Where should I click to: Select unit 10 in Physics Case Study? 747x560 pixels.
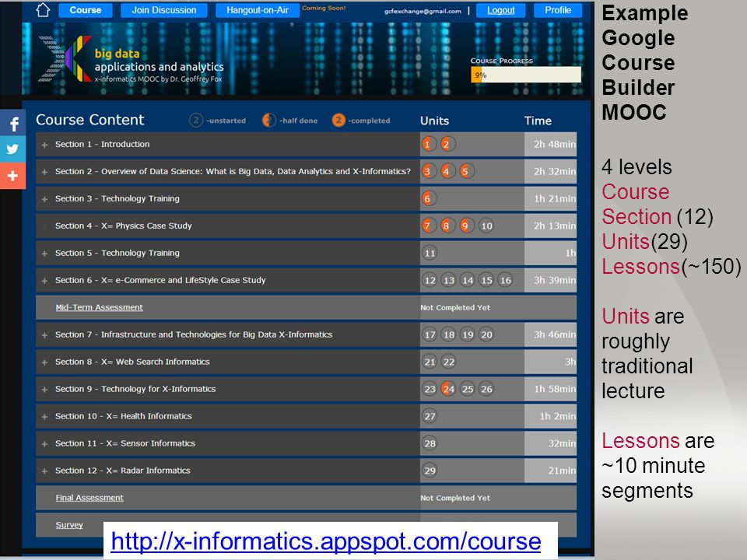click(486, 226)
